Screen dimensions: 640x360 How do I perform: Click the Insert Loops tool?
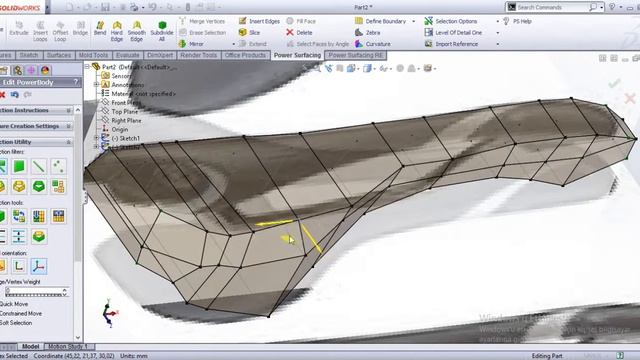tap(40, 31)
